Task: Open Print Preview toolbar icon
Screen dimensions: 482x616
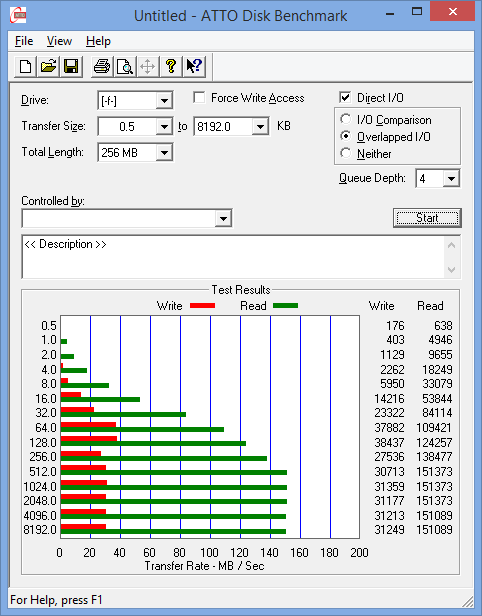Action: coord(125,66)
